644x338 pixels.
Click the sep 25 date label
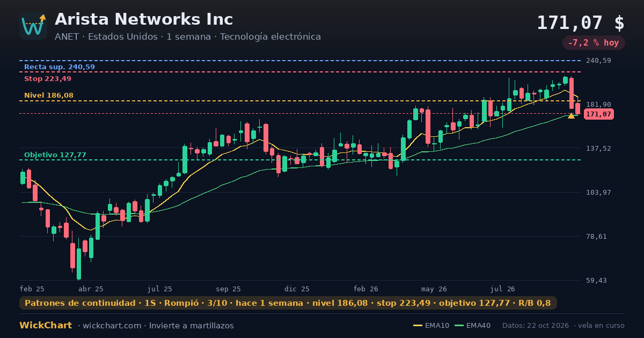[229, 289]
